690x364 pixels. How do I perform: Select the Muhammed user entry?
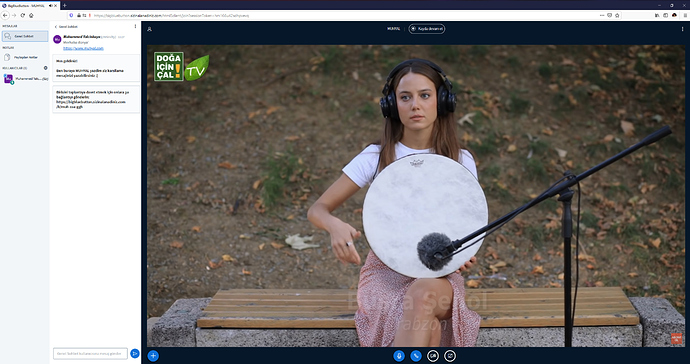tap(26, 79)
